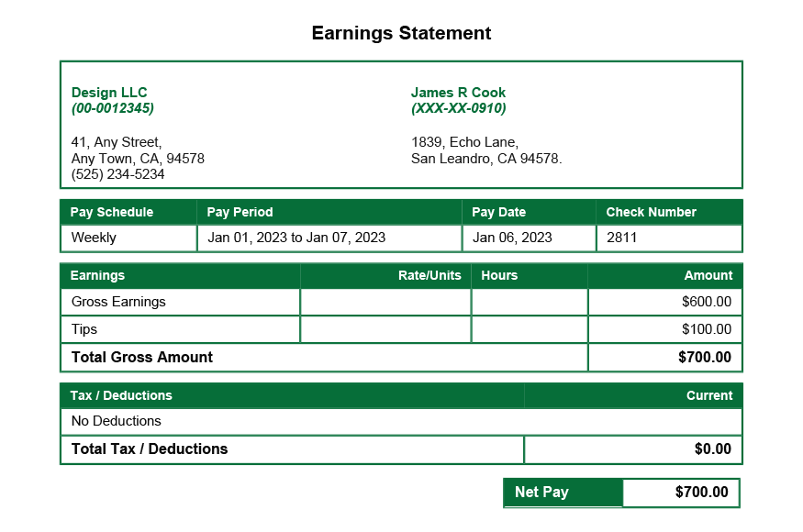The height and width of the screenshot is (532, 803).
Task: Click the Pay Schedule column header
Action: point(112,212)
